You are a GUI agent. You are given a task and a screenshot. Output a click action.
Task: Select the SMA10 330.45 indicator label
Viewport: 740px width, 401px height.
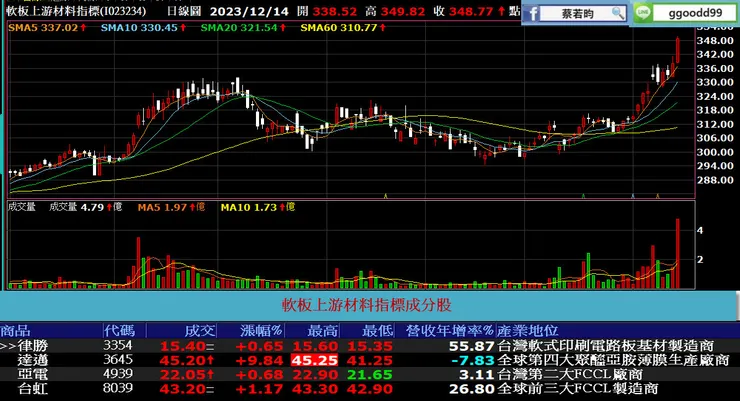(143, 27)
